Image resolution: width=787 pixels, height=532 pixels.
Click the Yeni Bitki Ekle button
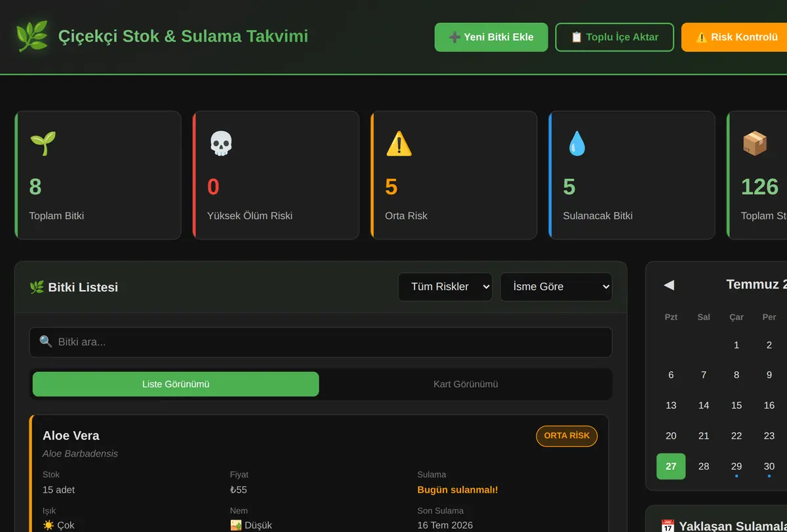click(x=491, y=37)
